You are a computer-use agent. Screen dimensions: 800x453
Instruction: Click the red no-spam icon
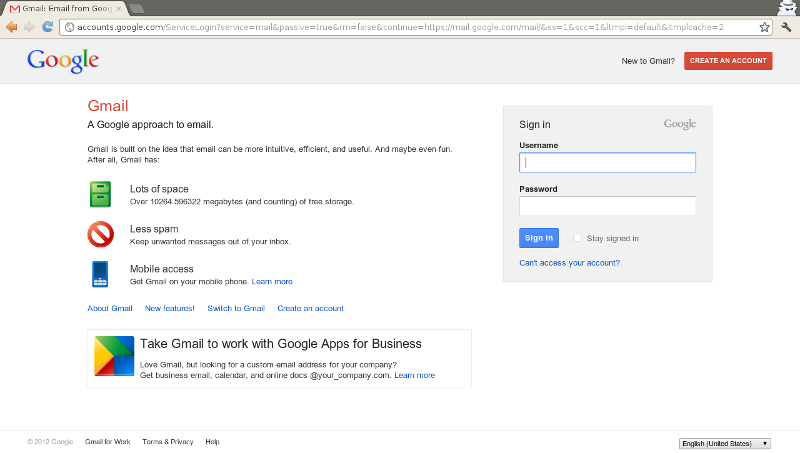101,234
